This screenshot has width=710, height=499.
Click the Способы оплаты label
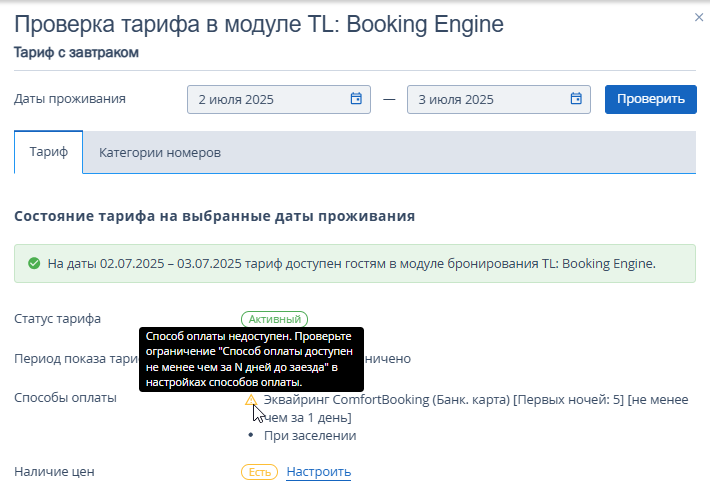(65, 398)
